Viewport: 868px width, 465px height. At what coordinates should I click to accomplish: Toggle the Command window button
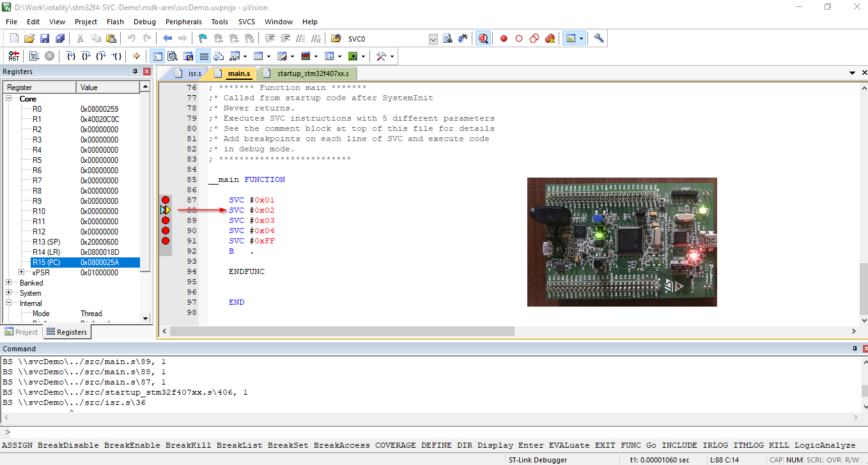pyautogui.click(x=157, y=56)
